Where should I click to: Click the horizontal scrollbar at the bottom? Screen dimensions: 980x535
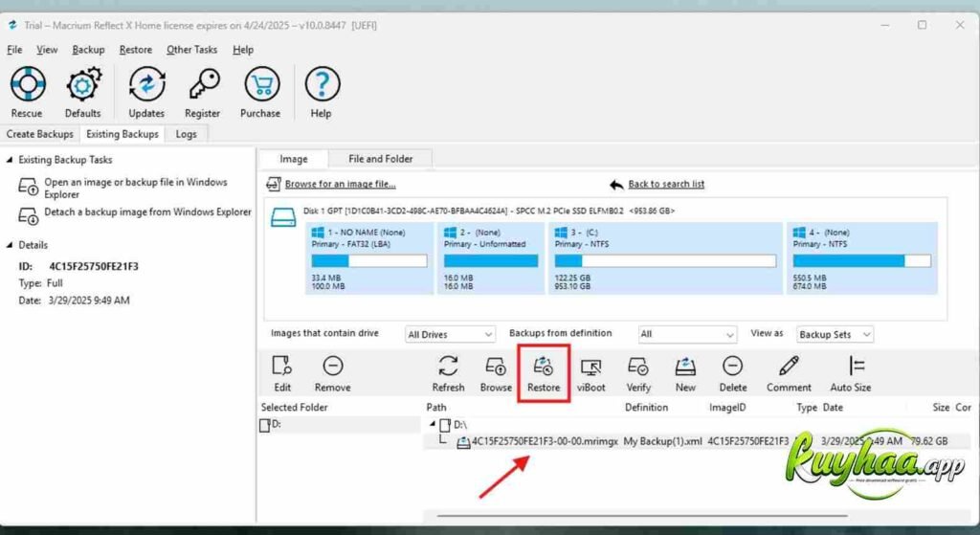click(x=642, y=516)
